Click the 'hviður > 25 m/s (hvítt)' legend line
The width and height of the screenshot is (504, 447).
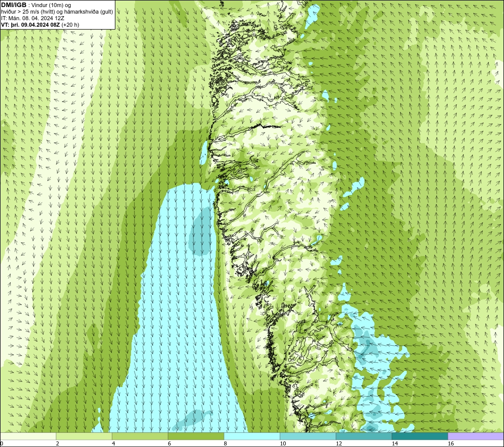pyautogui.click(x=57, y=12)
